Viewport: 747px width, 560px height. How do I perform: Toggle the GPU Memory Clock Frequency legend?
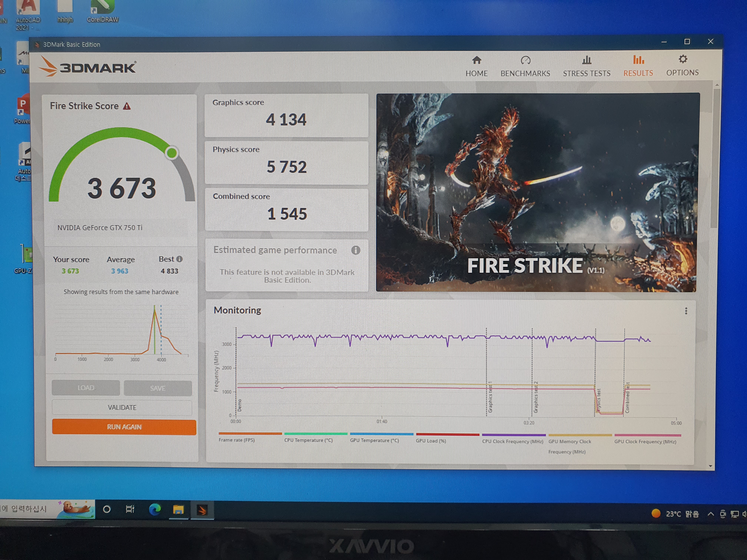pyautogui.click(x=580, y=444)
